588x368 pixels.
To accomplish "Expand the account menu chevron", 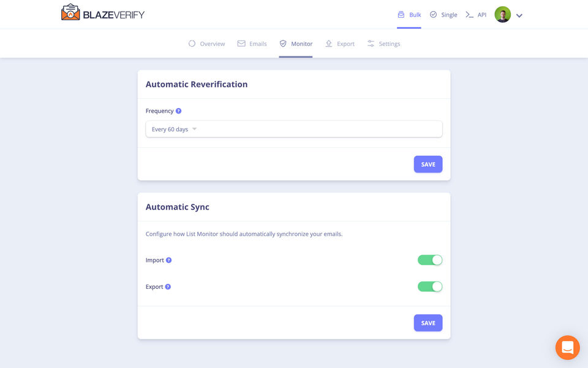I will 519,15.
